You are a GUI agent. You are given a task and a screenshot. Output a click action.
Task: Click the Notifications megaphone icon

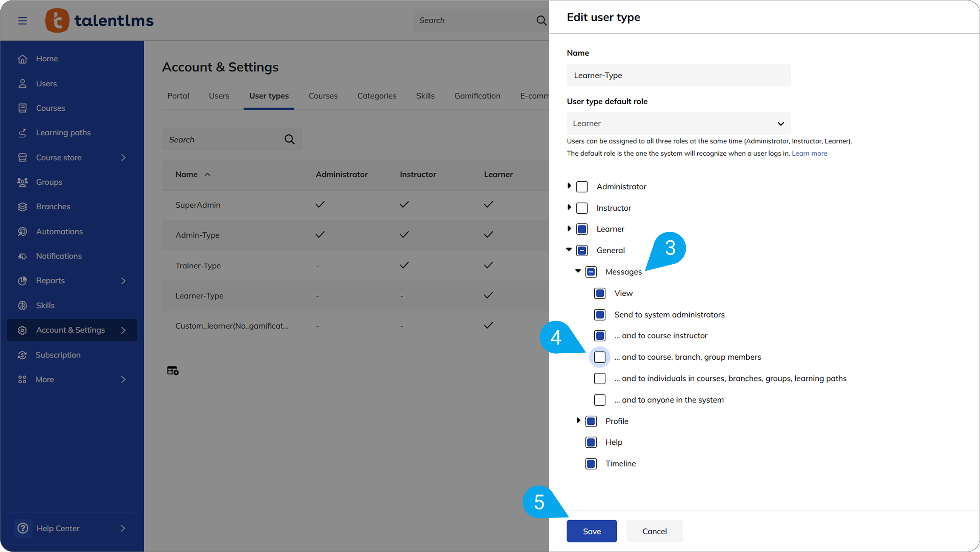23,256
